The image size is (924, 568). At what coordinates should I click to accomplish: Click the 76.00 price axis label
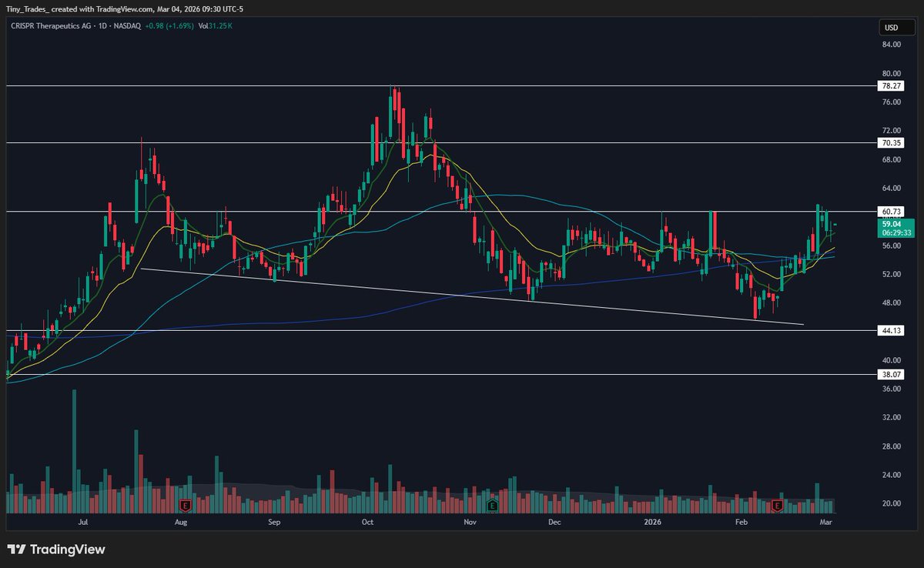click(892, 102)
